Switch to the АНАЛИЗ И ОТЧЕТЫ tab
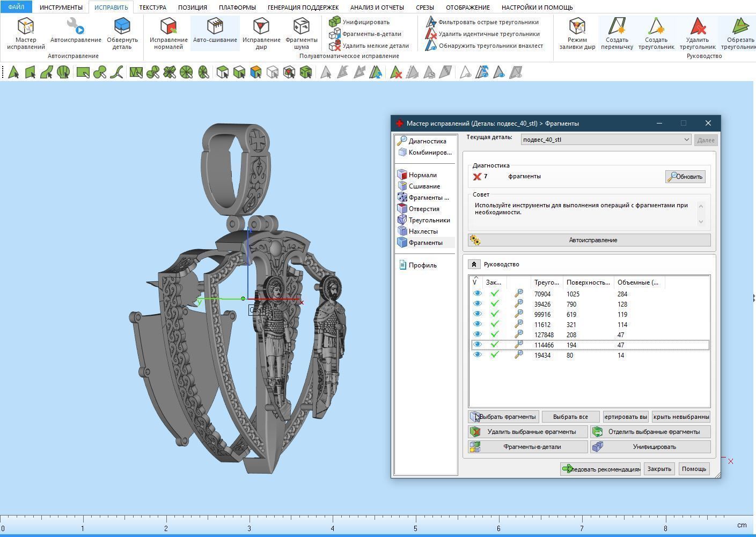 [377, 8]
